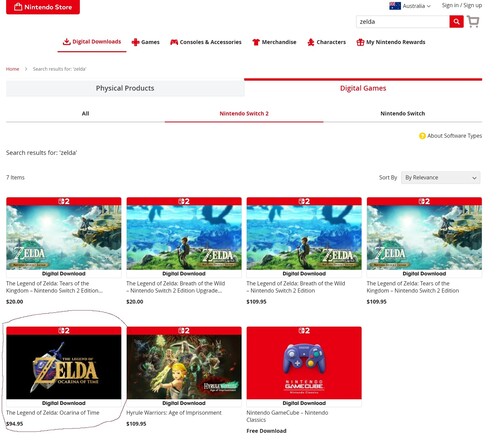Click the red magnifier search button

456,22
